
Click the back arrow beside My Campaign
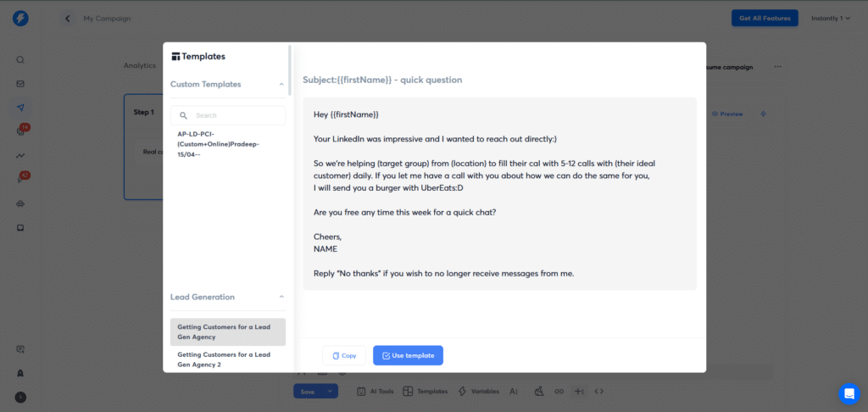click(x=68, y=19)
